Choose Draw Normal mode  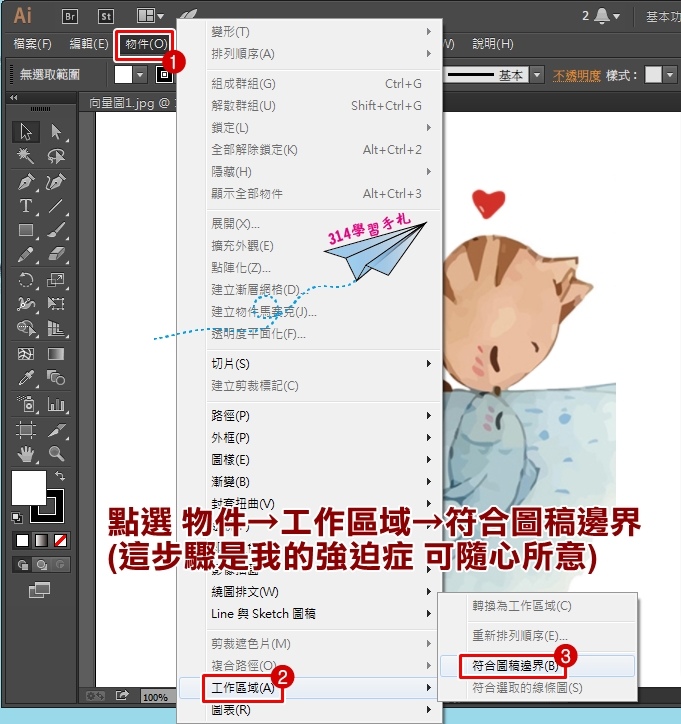pyautogui.click(x=23, y=564)
